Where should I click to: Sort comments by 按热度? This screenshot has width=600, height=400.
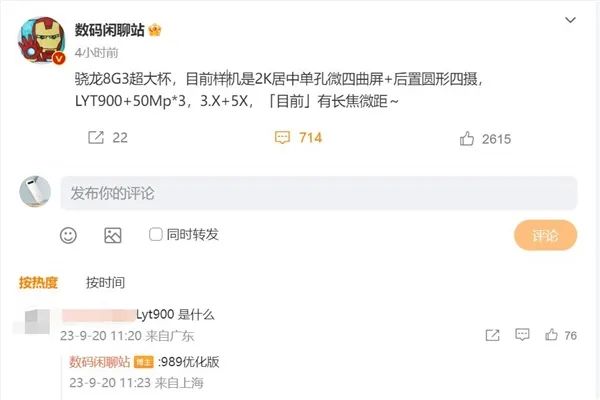point(38,282)
